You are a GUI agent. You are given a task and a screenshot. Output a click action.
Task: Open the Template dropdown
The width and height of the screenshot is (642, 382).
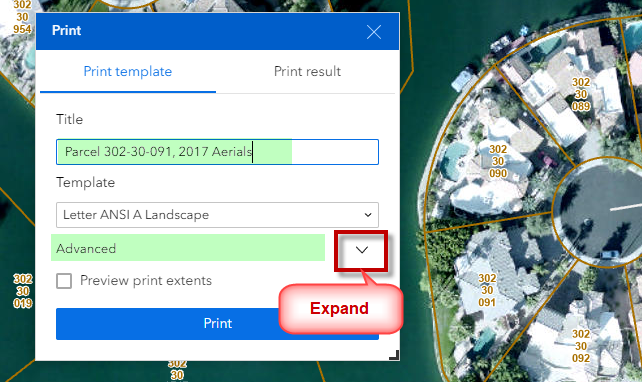point(217,215)
